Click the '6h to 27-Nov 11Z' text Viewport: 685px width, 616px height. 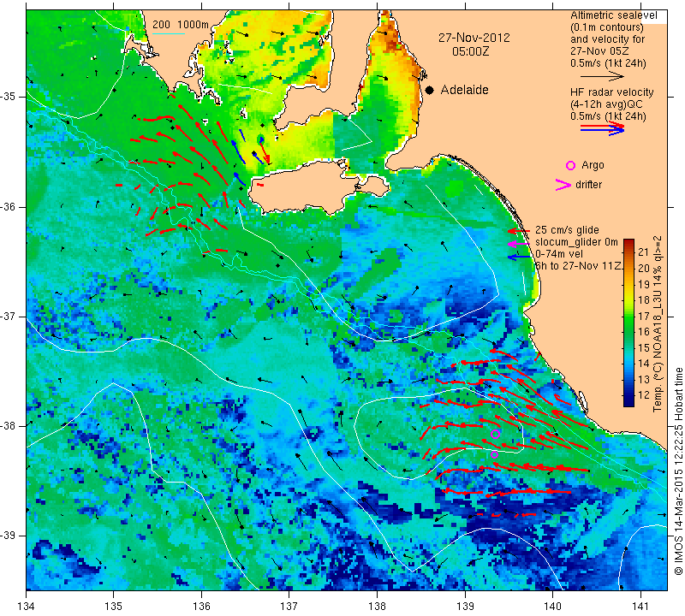point(579,265)
